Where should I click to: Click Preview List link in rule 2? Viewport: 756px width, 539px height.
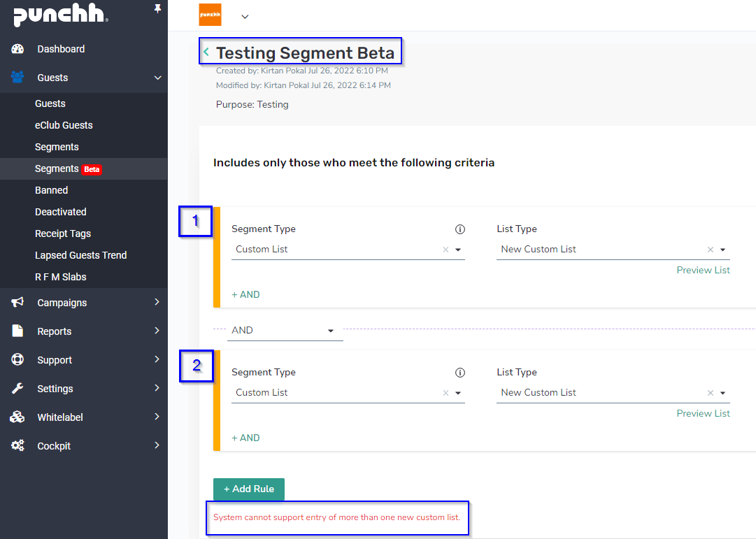[x=703, y=413]
